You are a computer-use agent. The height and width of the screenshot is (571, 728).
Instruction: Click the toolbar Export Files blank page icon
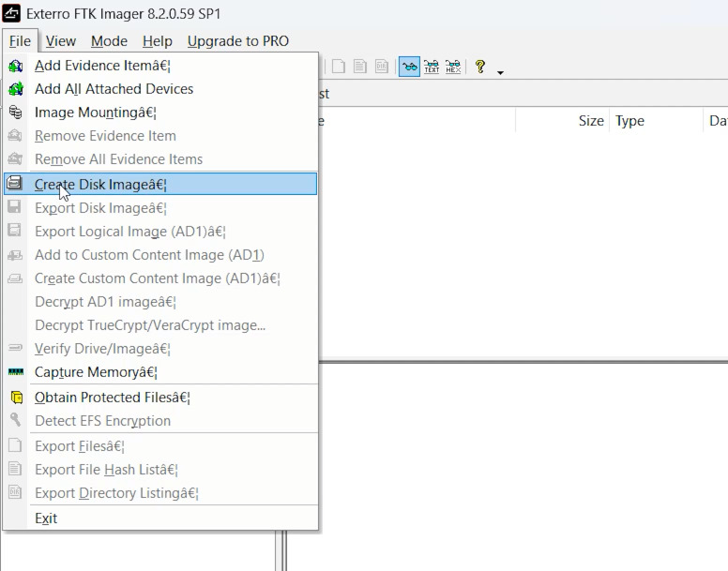click(x=339, y=67)
